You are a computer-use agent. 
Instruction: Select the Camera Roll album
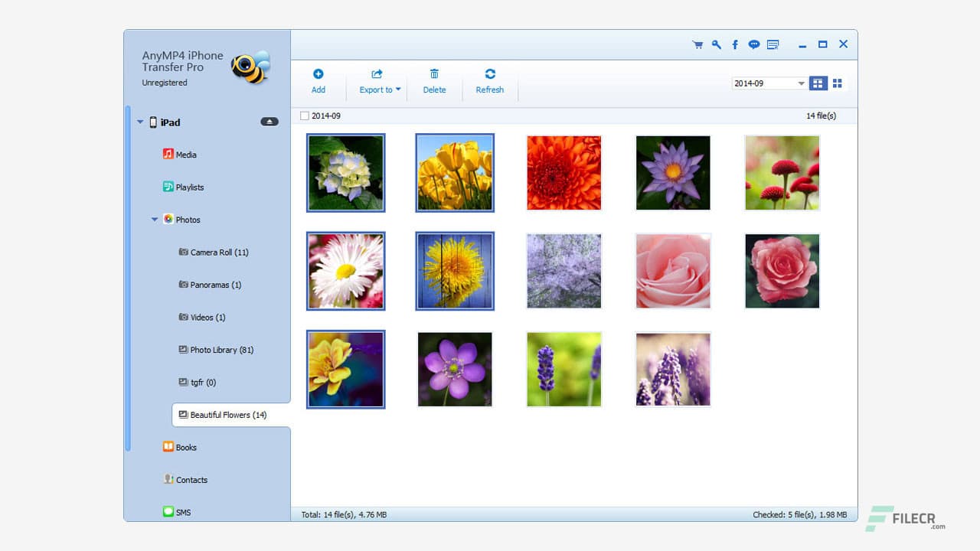(217, 252)
